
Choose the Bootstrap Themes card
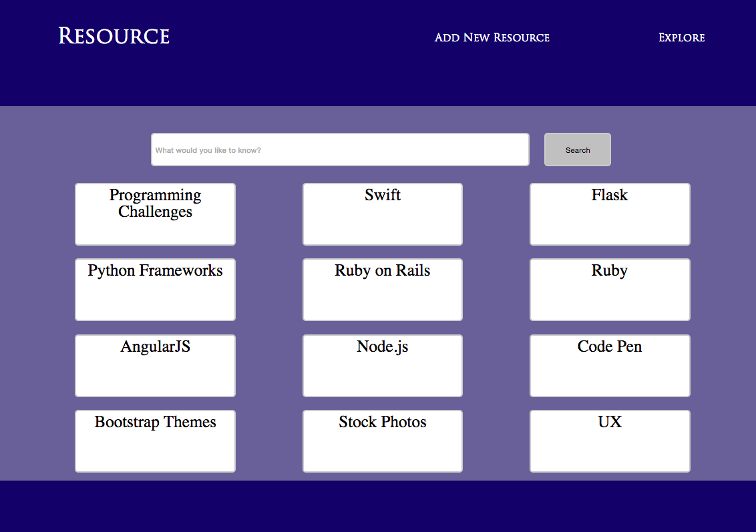pyautogui.click(x=155, y=441)
